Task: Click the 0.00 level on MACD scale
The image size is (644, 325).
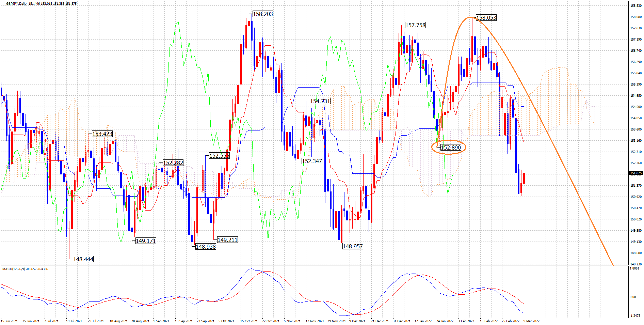Action: tap(633, 297)
